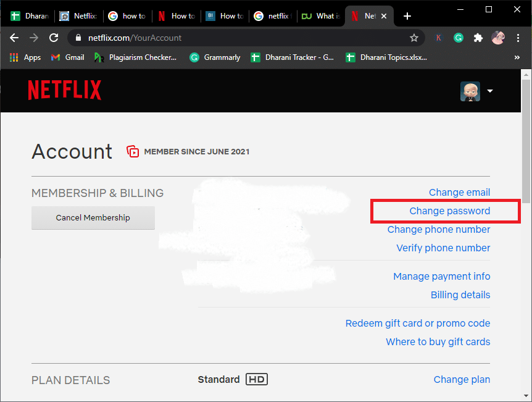
Task: Go forward with the forward arrow
Action: click(34, 38)
